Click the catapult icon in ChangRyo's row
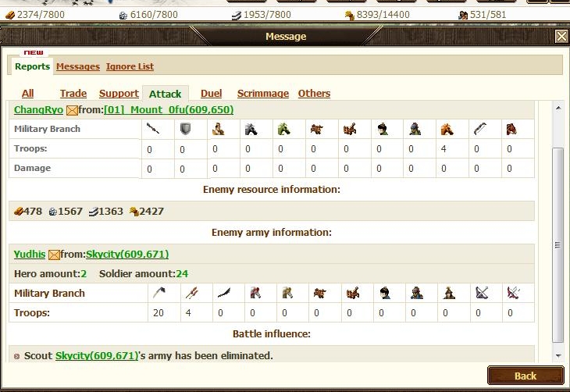The image size is (570, 392). 349,129
